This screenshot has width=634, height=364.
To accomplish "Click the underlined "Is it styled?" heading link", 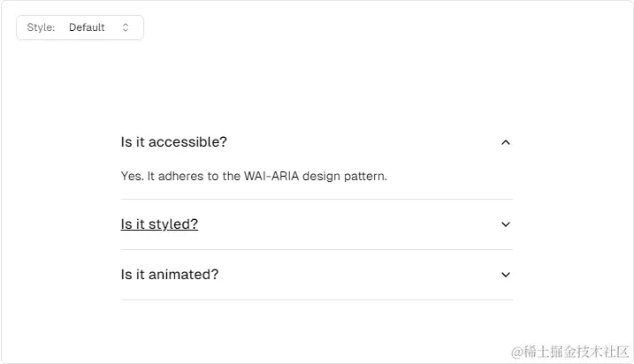I will 159,224.
